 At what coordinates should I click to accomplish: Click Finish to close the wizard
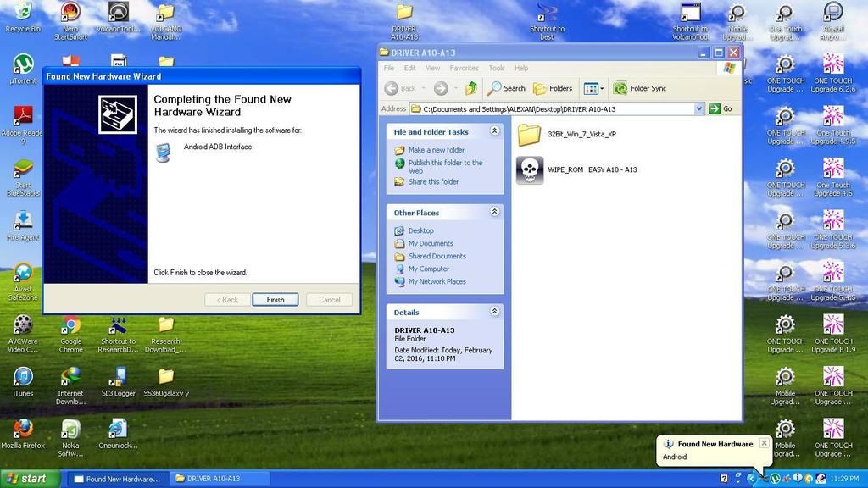(275, 299)
